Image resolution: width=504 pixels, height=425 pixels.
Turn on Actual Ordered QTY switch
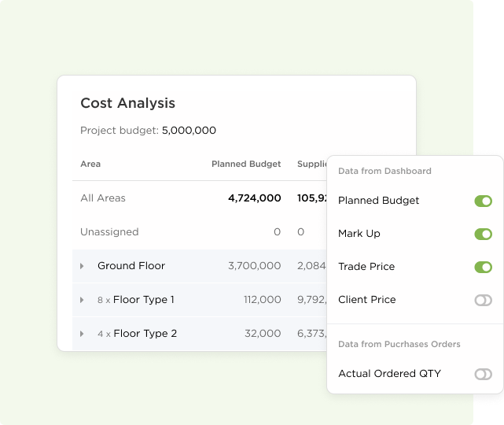[x=483, y=374]
